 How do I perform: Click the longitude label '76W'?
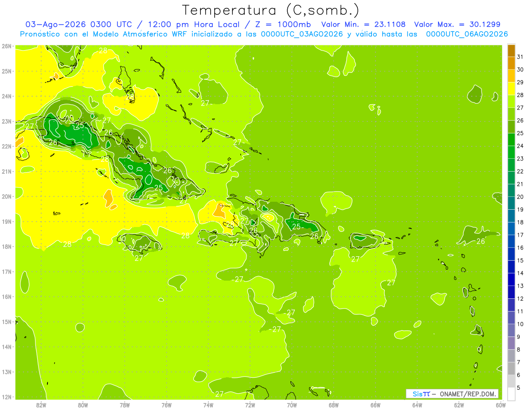click(x=166, y=405)
